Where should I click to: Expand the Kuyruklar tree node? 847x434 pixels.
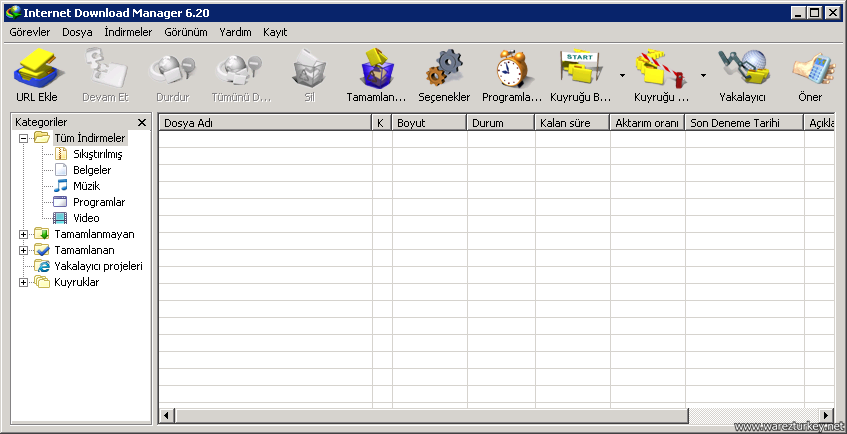[23, 282]
